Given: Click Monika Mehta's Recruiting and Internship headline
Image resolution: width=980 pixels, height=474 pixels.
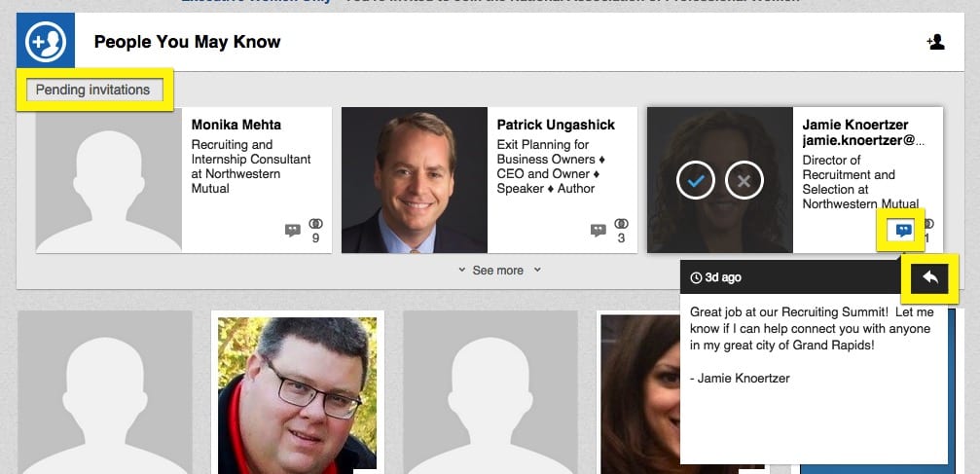Looking at the screenshot, I should click(x=251, y=166).
